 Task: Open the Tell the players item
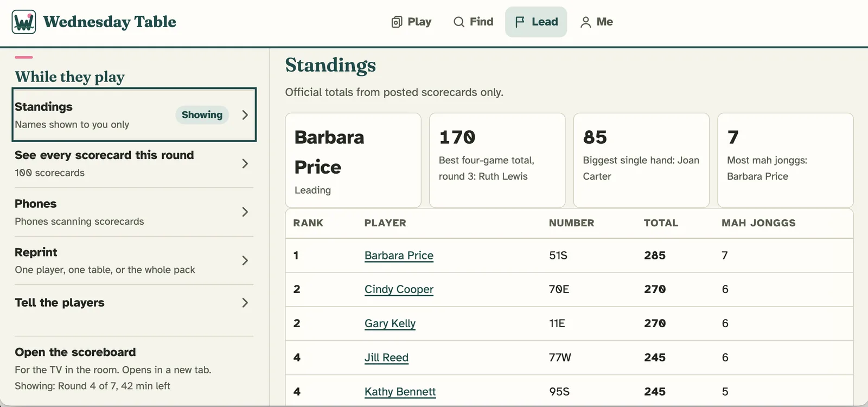134,303
